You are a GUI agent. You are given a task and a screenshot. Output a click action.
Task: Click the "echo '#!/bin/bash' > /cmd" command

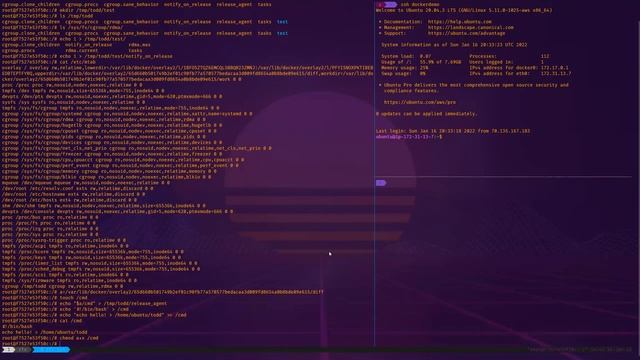coord(65,309)
